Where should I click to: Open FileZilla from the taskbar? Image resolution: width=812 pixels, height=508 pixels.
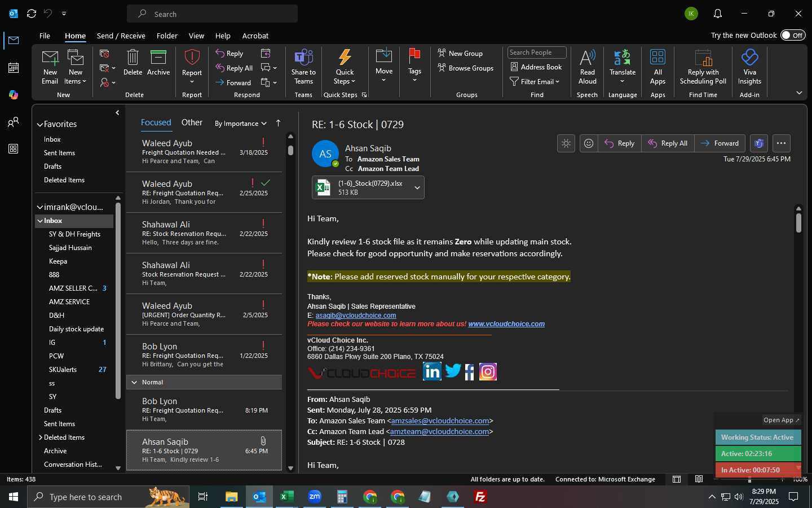[480, 497]
